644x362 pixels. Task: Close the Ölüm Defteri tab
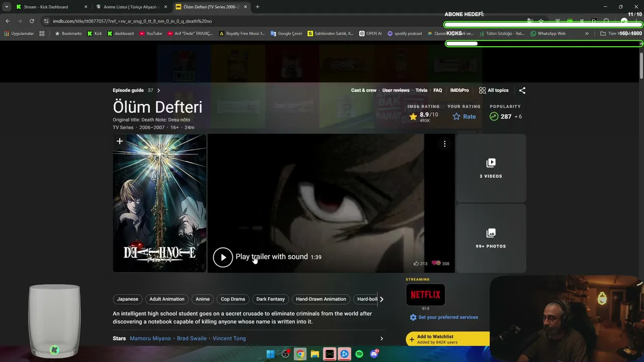pos(245,7)
